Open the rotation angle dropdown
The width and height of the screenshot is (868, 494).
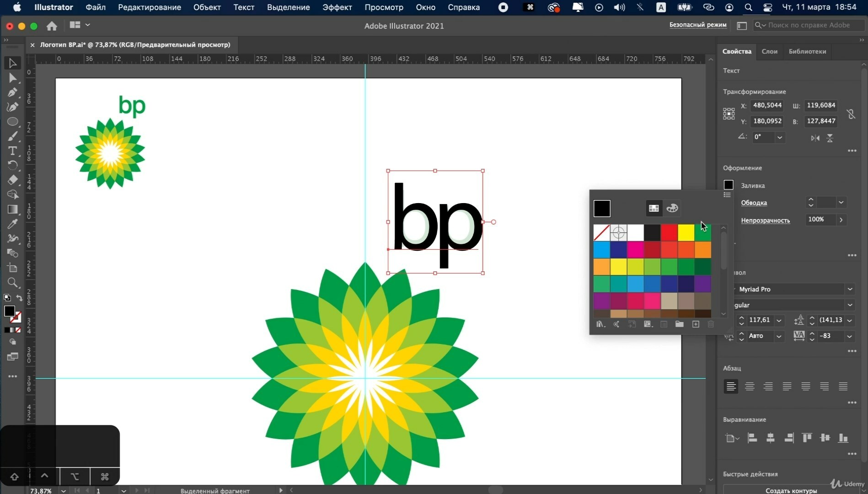pos(780,137)
